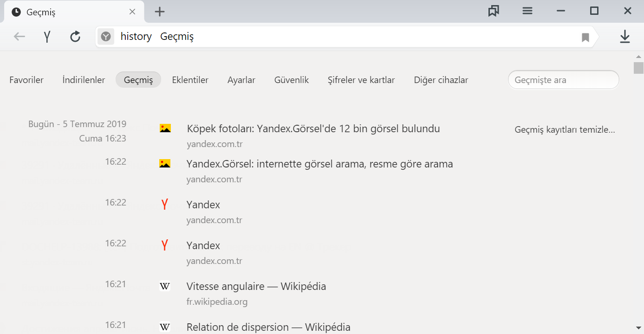Screen dimensions: 644x334
Task: Click the Bugün - 5 Temmuz 2019 date label
Action: [x=77, y=124]
